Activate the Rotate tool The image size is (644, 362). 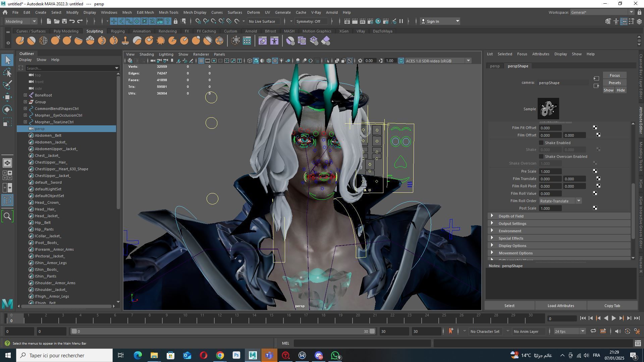coord(7,110)
